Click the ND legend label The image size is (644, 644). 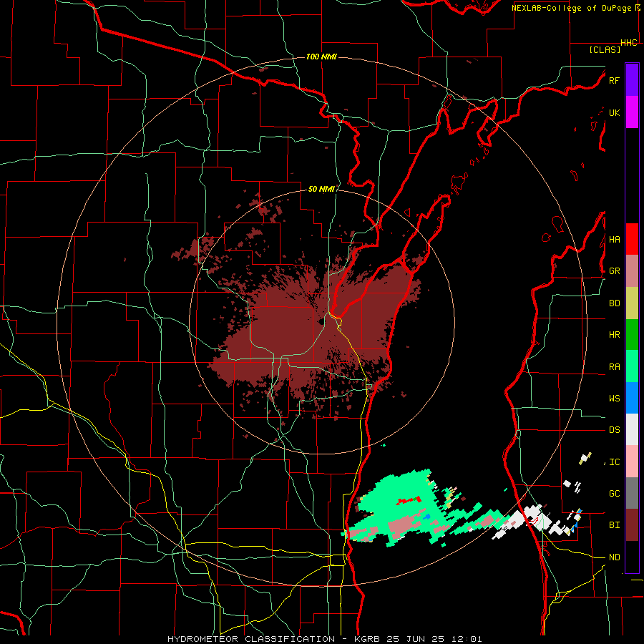click(614, 557)
